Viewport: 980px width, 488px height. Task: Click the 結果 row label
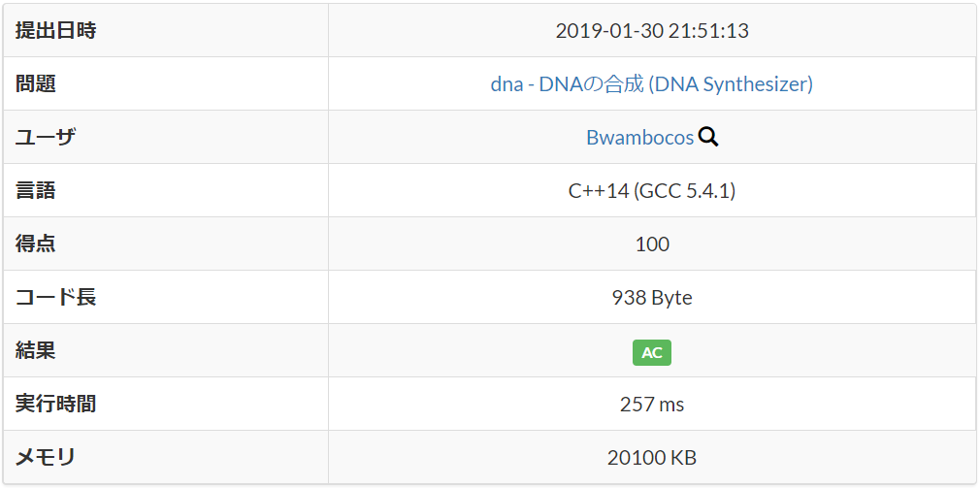(36, 350)
